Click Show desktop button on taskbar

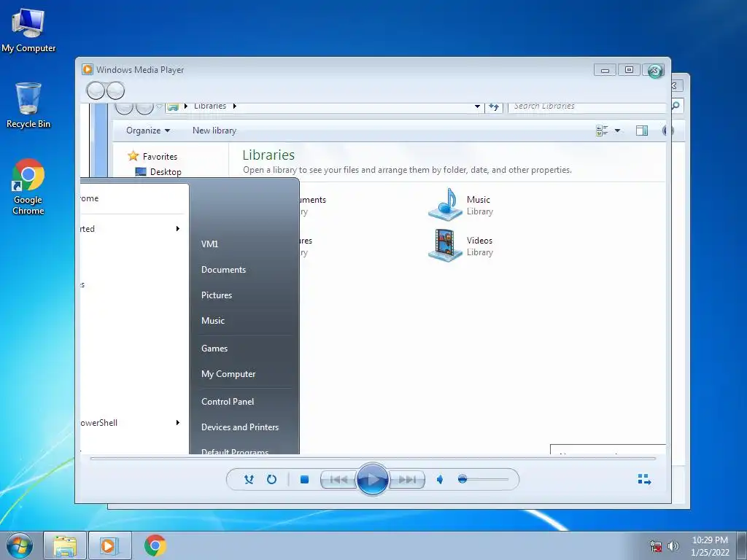[x=742, y=545]
